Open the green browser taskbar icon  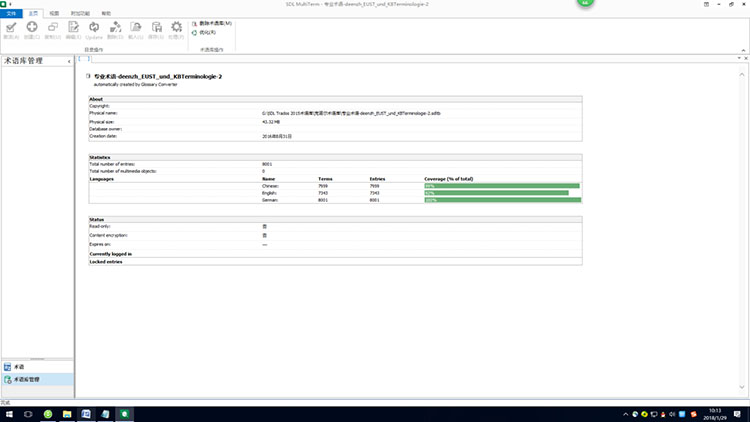(48, 414)
